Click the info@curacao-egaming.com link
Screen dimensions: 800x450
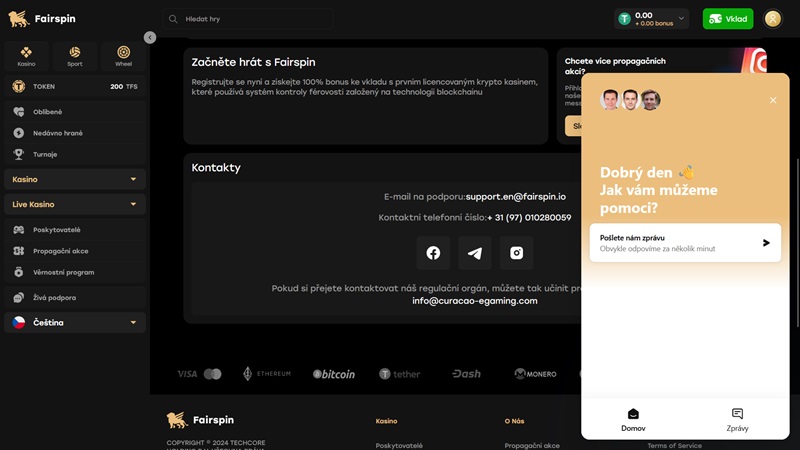point(474,301)
